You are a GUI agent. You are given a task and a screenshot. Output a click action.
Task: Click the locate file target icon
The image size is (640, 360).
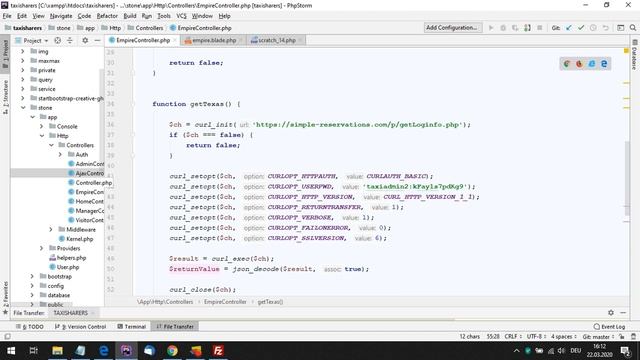click(x=58, y=40)
